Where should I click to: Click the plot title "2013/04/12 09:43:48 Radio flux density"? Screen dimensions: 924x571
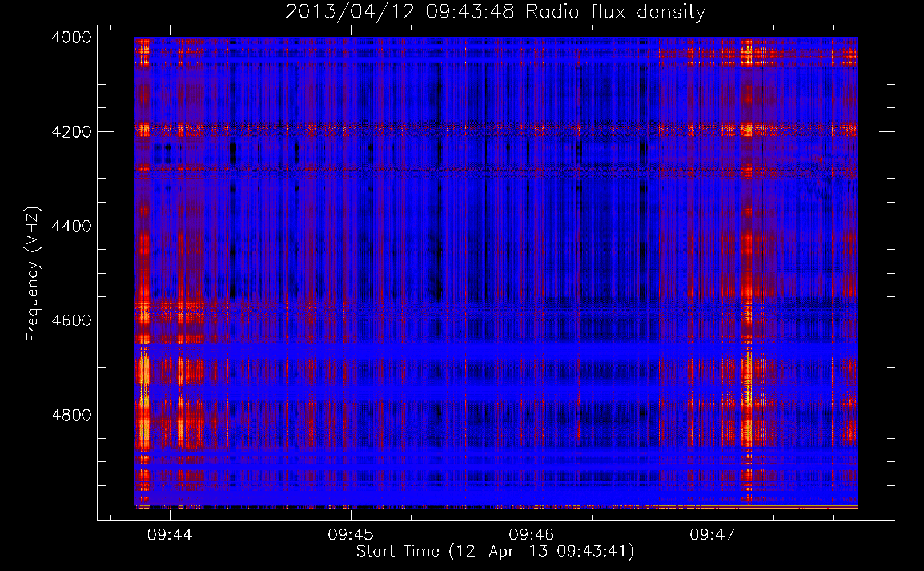click(x=495, y=11)
